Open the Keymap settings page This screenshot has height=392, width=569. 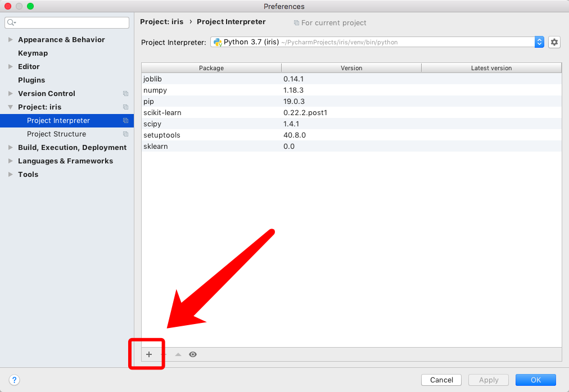tap(33, 53)
